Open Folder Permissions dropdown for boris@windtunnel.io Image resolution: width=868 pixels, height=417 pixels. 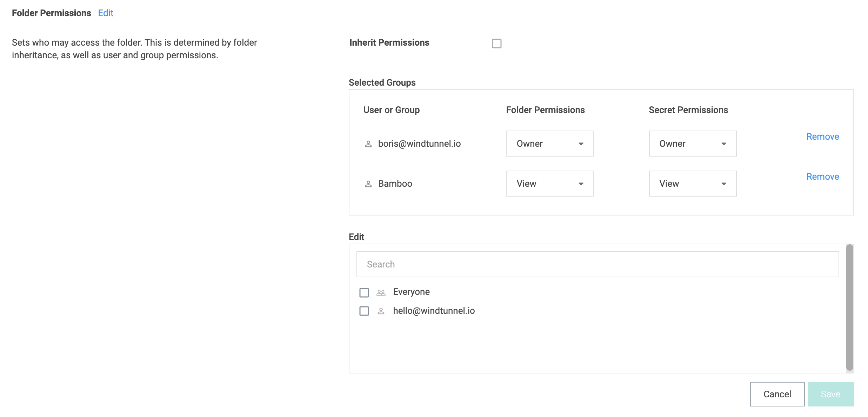(549, 144)
